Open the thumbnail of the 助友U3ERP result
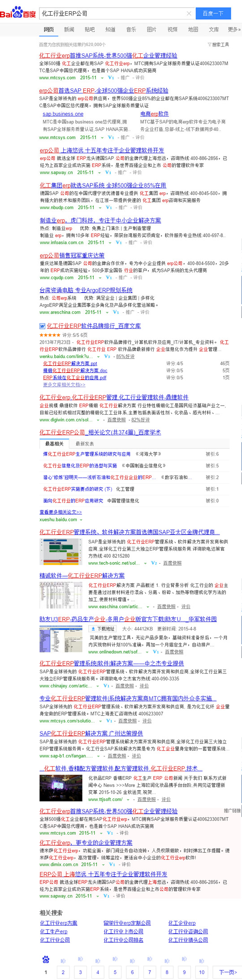The width and height of the screenshot is (242, 980). point(61,639)
